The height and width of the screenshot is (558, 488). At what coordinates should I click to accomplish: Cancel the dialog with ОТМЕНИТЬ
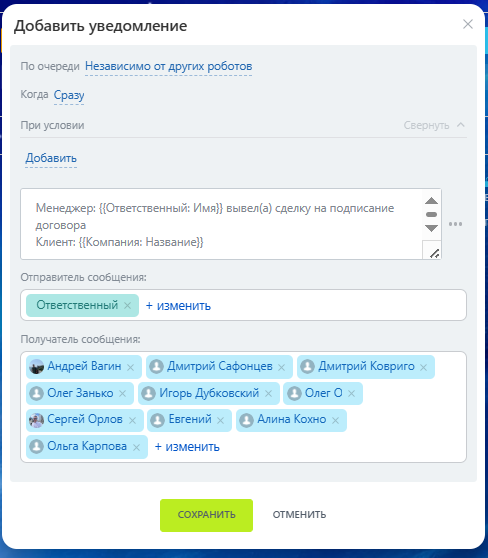(299, 515)
